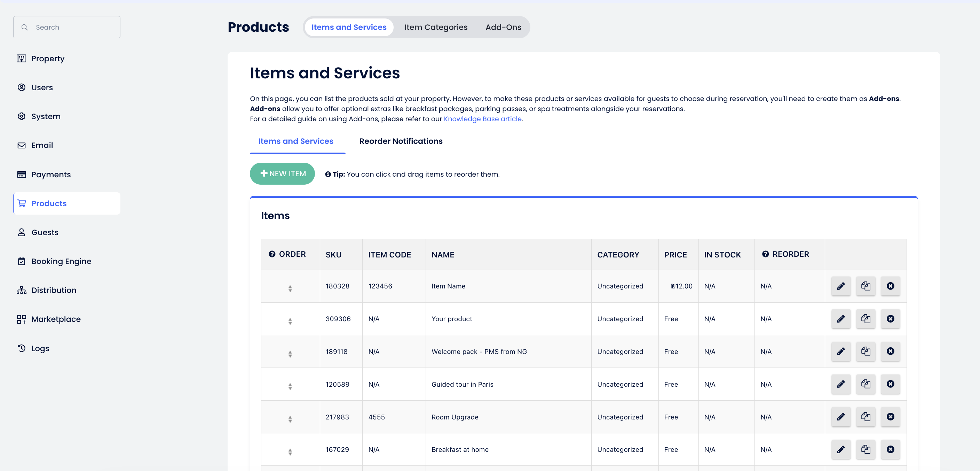This screenshot has width=980, height=471.
Task: Click the reorder handle for Welcome pack row
Action: [x=290, y=354]
